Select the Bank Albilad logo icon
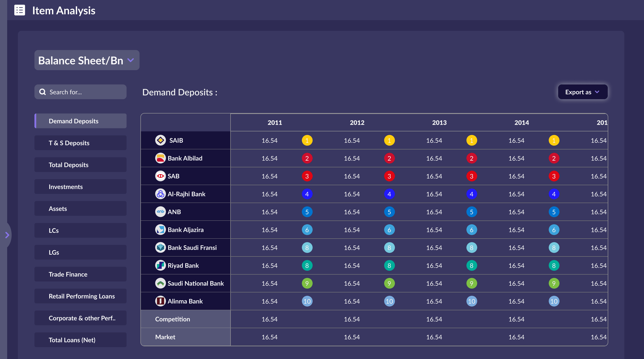This screenshot has width=644, height=359. coord(160,158)
